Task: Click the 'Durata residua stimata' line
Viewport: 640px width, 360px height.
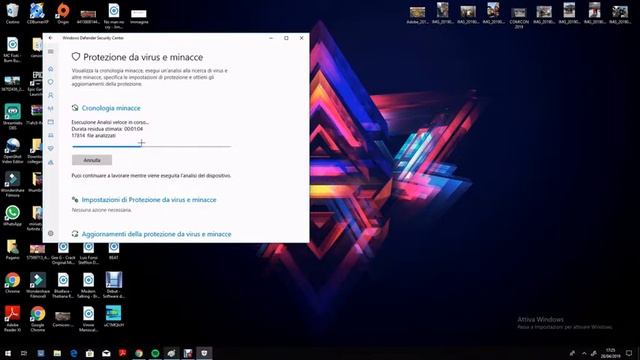Action: pos(107,129)
